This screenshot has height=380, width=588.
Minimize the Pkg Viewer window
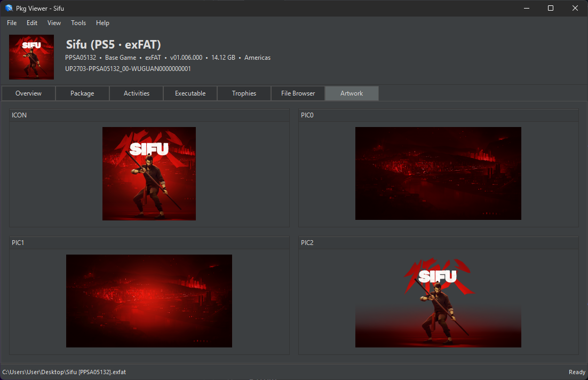[x=527, y=8]
